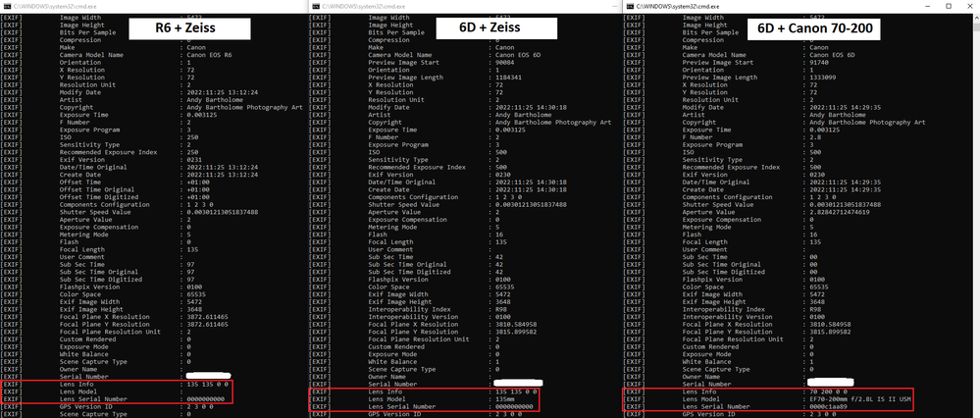Screen dimensions: 980x418
Task: Click 'Canon EOS 6D' in the middle window
Action: click(x=518, y=55)
